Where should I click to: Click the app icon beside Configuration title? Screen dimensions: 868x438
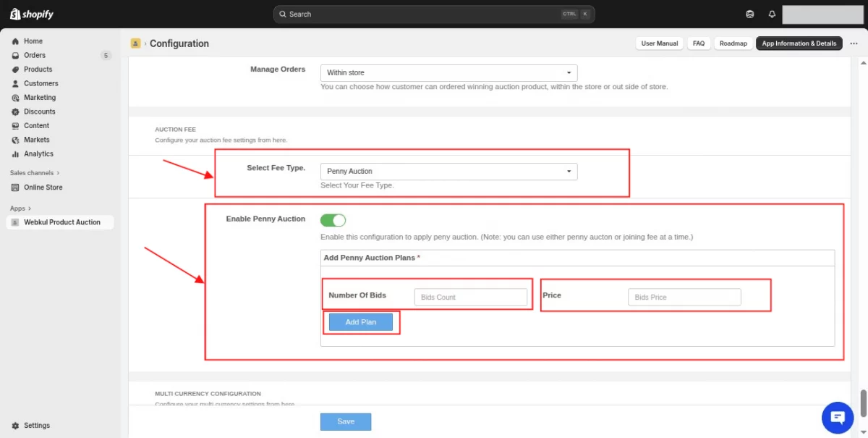click(135, 43)
